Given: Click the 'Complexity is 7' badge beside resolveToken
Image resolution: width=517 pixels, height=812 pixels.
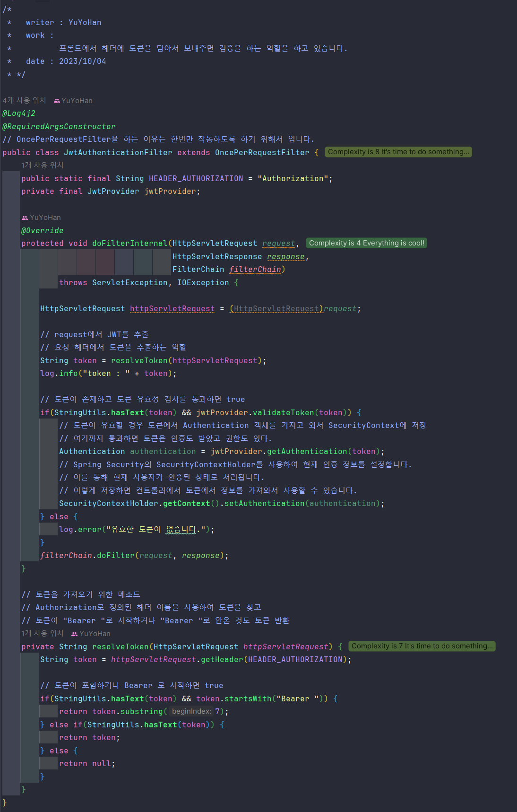Looking at the screenshot, I should [x=422, y=646].
